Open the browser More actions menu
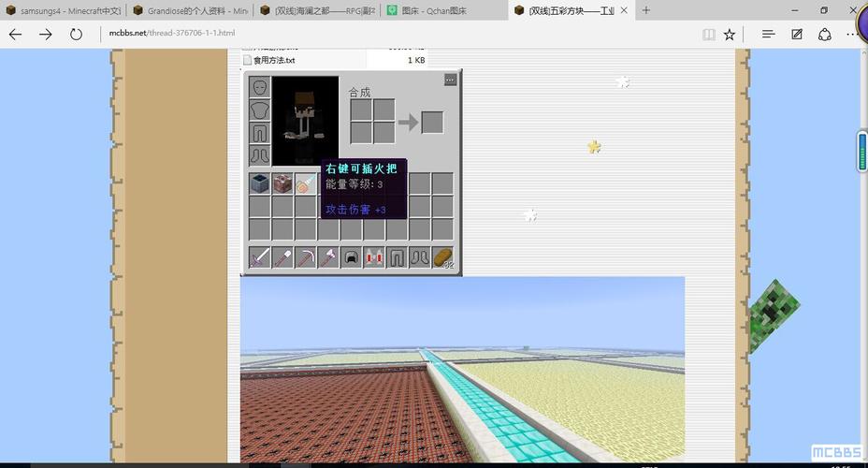Screen dimensions: 868x468 tap(853, 34)
